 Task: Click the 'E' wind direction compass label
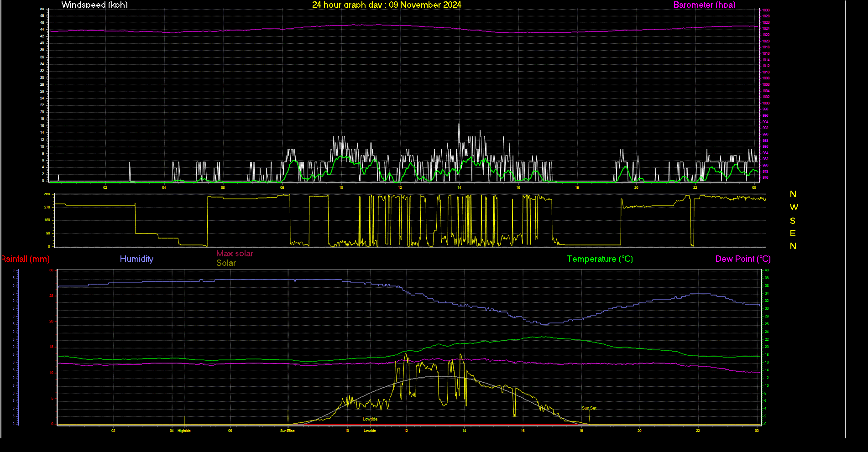pos(793,234)
